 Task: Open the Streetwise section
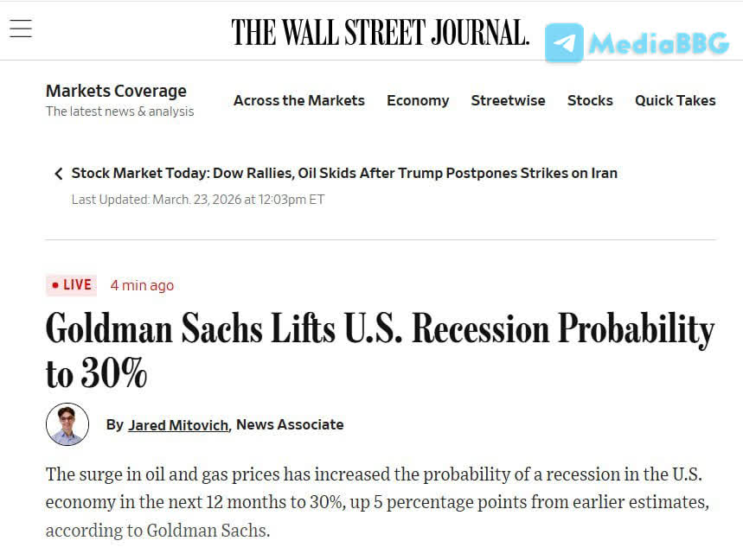tap(508, 100)
